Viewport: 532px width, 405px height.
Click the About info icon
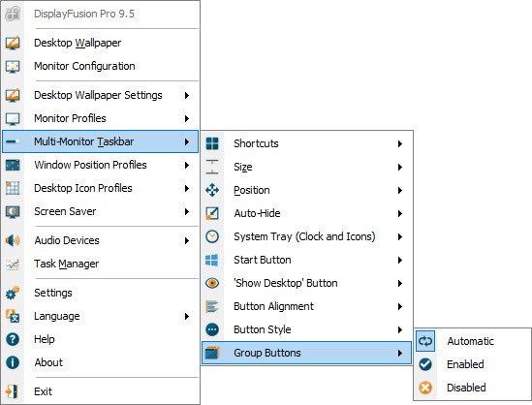13,362
